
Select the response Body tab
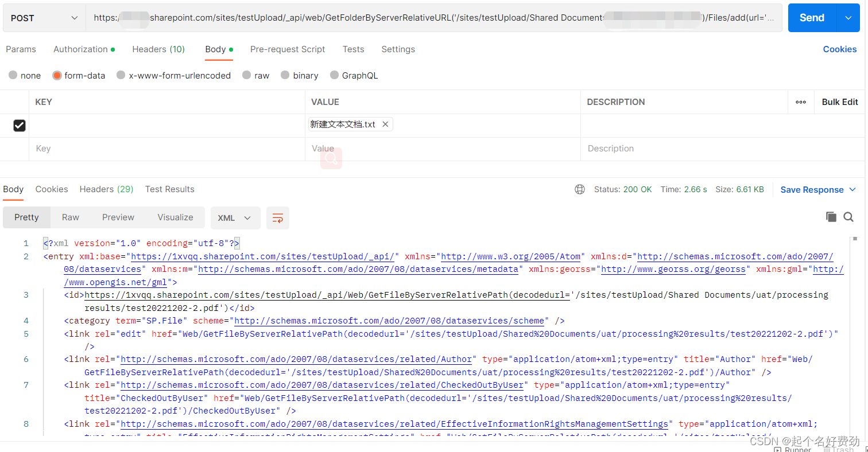13,189
